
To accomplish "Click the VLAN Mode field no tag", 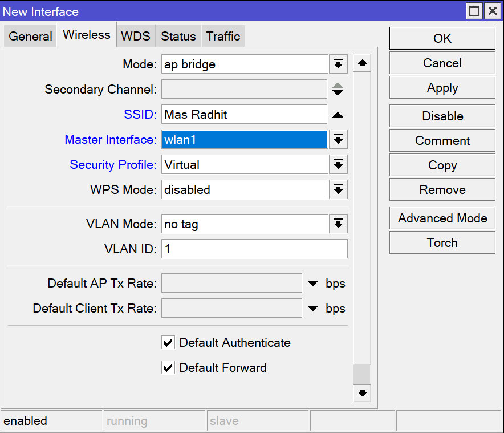I will click(245, 224).
